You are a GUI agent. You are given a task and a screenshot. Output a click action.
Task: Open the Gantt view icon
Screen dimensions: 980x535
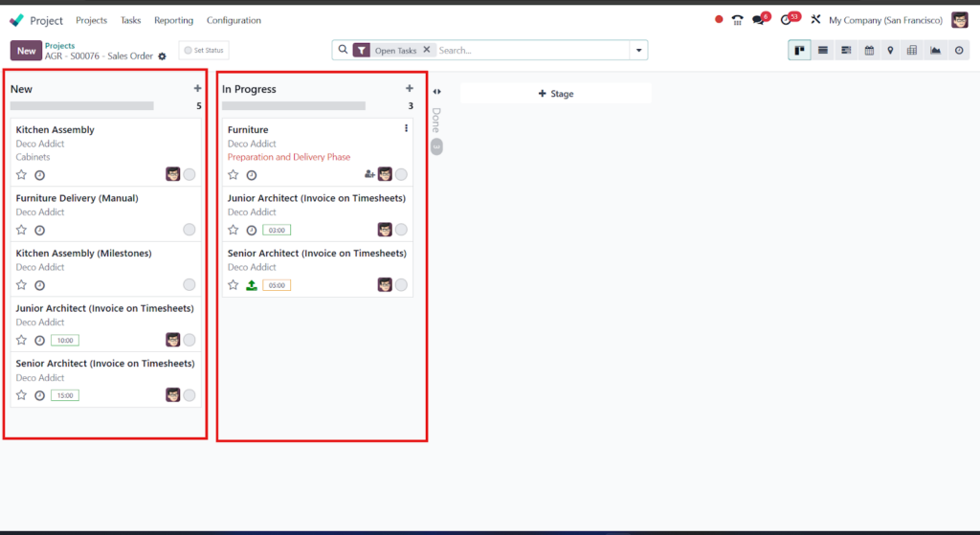click(x=846, y=50)
